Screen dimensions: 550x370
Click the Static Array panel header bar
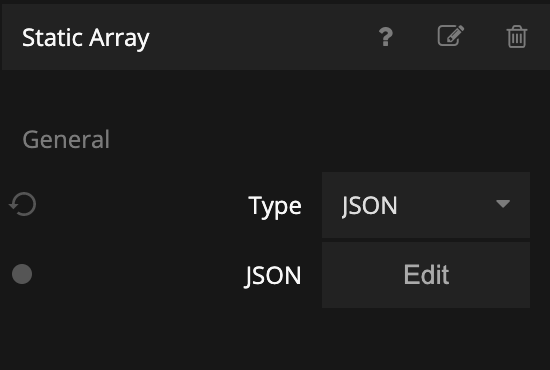tap(276, 37)
